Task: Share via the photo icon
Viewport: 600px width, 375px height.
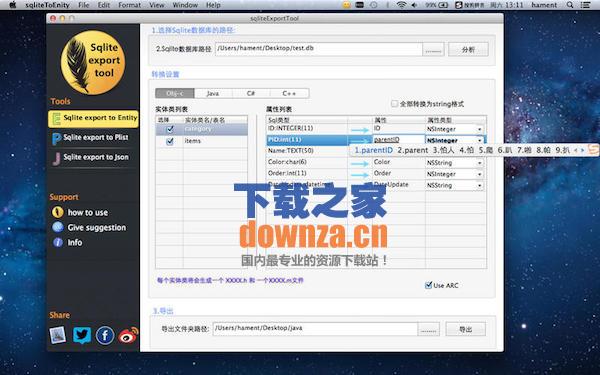Action: tap(58, 335)
